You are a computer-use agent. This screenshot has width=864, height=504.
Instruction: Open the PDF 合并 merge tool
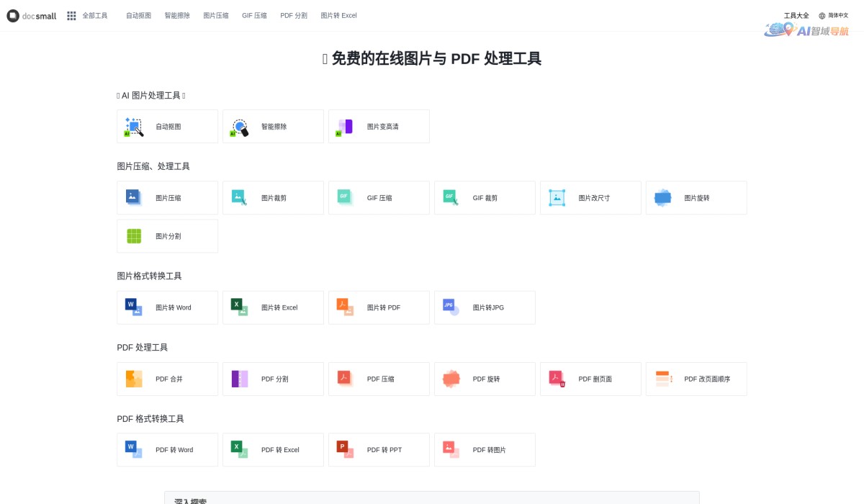pyautogui.click(x=167, y=379)
